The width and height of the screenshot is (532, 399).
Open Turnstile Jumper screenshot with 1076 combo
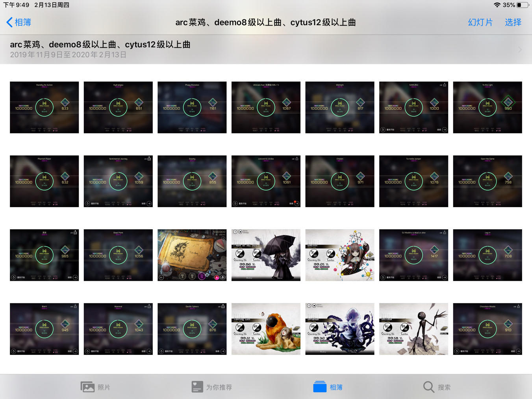click(413, 181)
